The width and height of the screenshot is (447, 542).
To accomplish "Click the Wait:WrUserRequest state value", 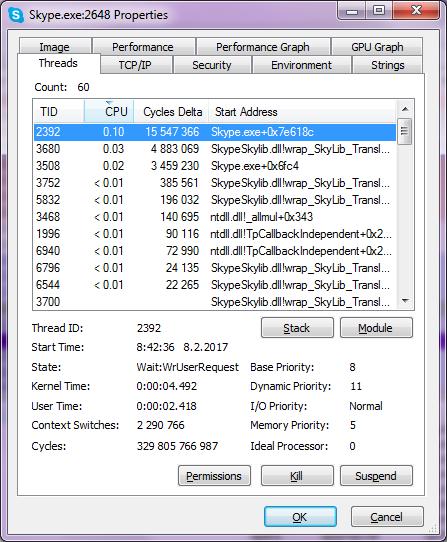I will tap(187, 367).
